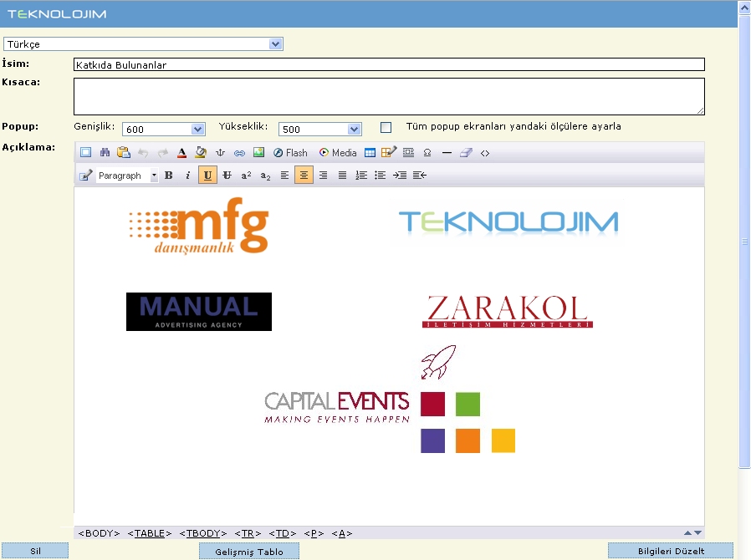Click the Manual Advertising Agency logo
This screenshot has width=751, height=560.
pyautogui.click(x=199, y=312)
